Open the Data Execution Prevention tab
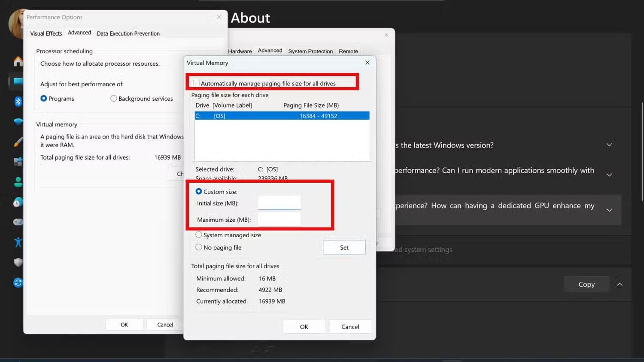Viewport: 644px width, 362px height. [x=128, y=33]
